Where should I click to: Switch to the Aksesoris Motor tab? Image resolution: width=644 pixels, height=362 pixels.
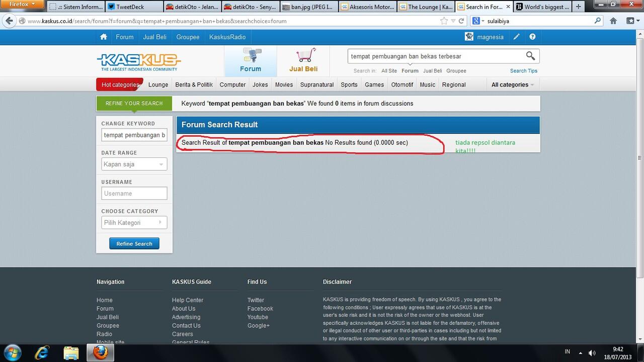pyautogui.click(x=367, y=7)
